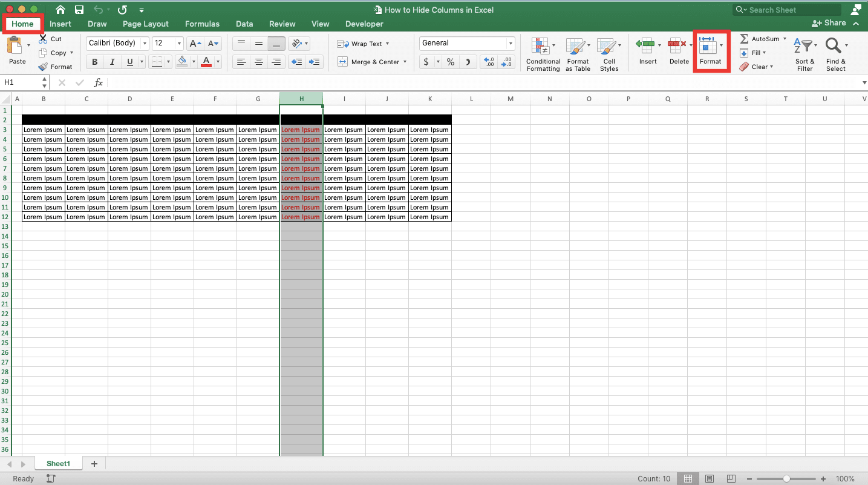Open the Developer tab
868x485 pixels.
[364, 24]
